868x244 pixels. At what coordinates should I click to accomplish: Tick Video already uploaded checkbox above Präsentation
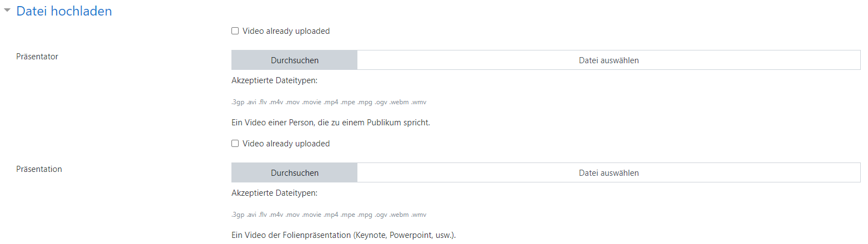[235, 144]
